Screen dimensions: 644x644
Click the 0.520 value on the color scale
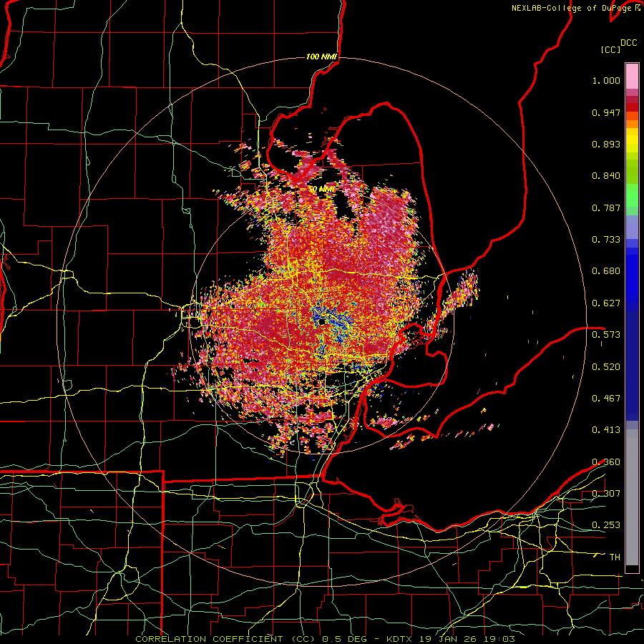606,366
